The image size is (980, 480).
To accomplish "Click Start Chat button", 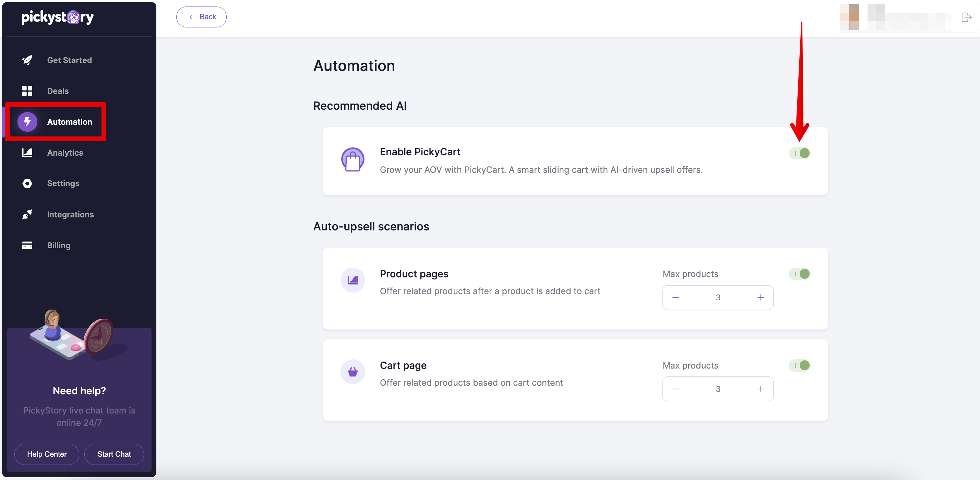I will [114, 454].
